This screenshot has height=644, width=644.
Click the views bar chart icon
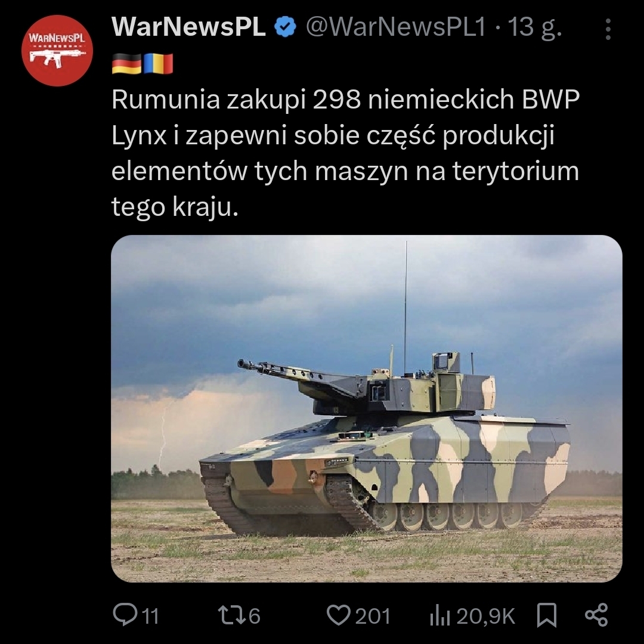(440, 615)
